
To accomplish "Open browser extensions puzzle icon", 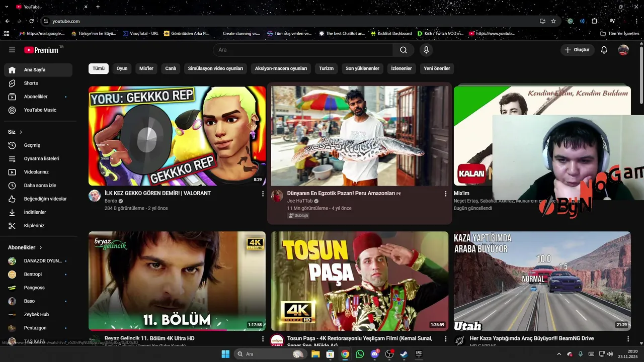I will tap(595, 21).
